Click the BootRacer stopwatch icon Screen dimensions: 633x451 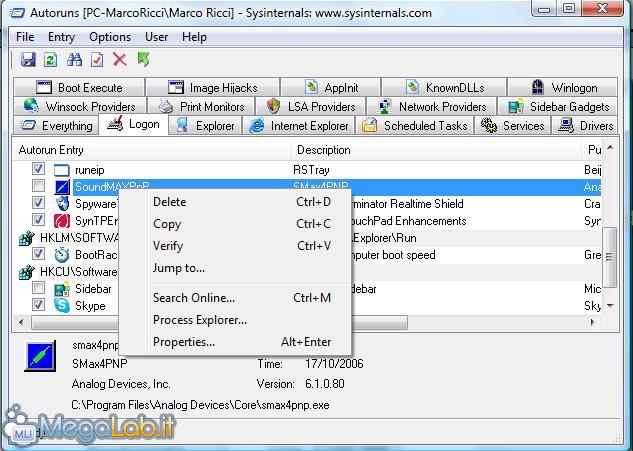point(62,255)
